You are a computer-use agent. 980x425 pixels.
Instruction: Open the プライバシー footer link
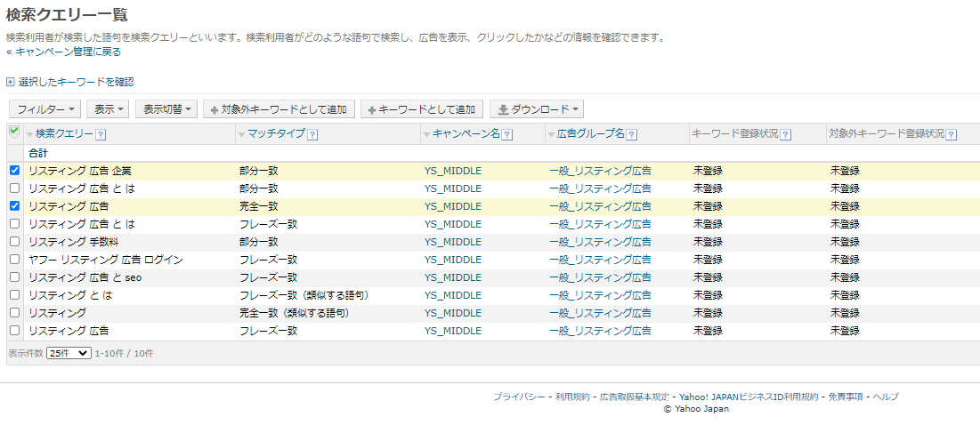coord(519,397)
